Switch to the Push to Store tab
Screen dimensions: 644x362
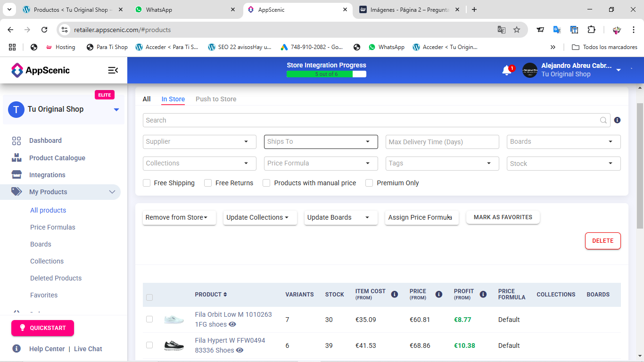tap(216, 99)
